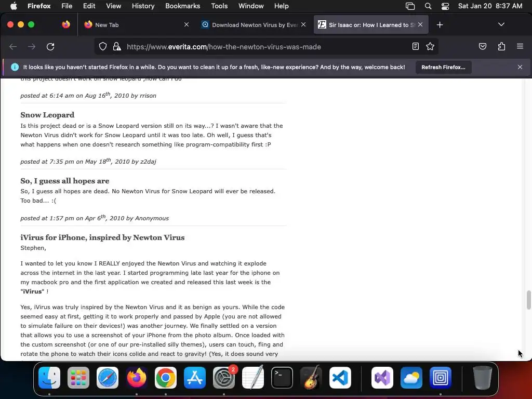Viewport: 532px width, 399px height.
Task: Click the bold "iVirus" text
Action: tap(32, 291)
